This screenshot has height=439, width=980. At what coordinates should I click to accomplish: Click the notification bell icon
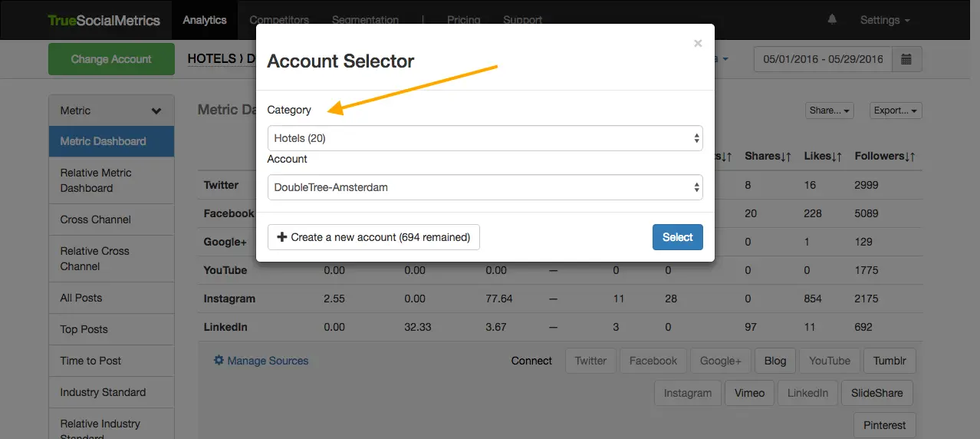click(832, 20)
